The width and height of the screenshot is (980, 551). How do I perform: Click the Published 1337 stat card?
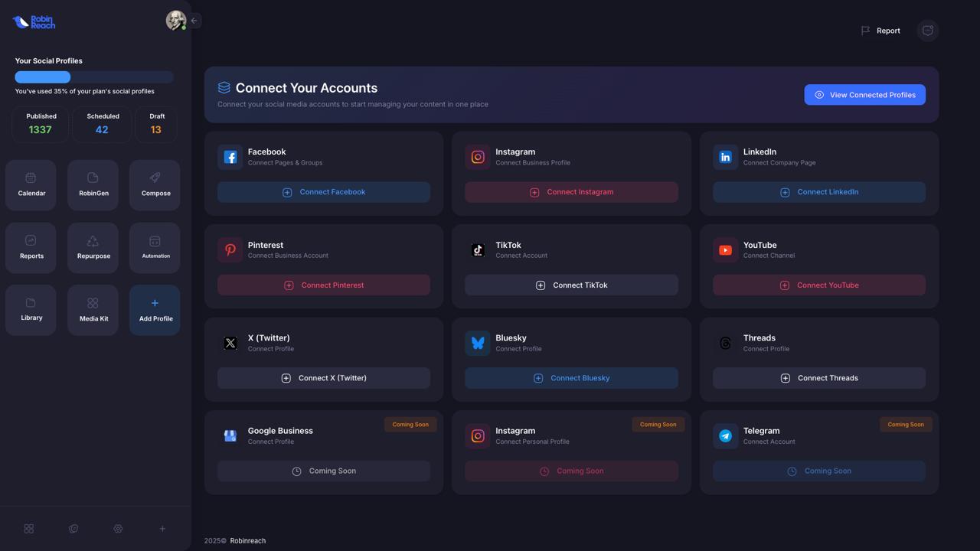point(41,125)
